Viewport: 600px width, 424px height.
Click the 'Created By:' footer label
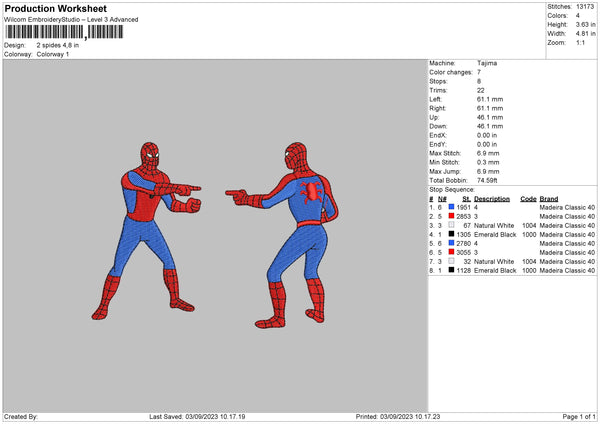pyautogui.click(x=21, y=417)
